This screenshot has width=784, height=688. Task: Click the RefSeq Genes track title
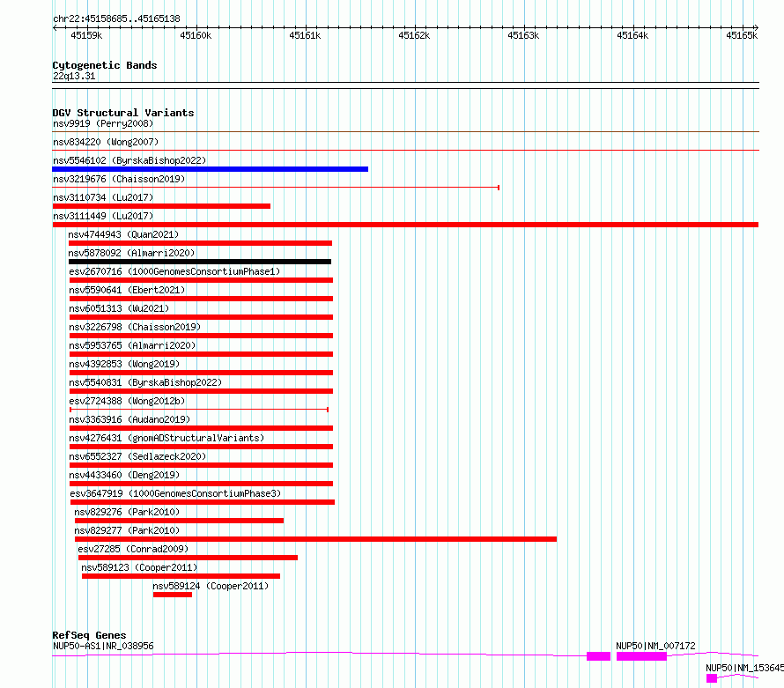pyautogui.click(x=89, y=635)
